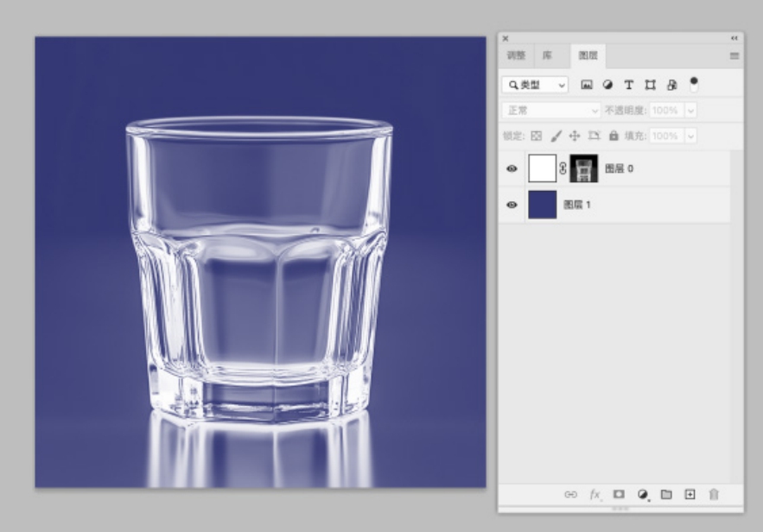Screen dimensions: 763x532
Task: Hide 图层 0 using its eye icon
Action: pos(512,168)
